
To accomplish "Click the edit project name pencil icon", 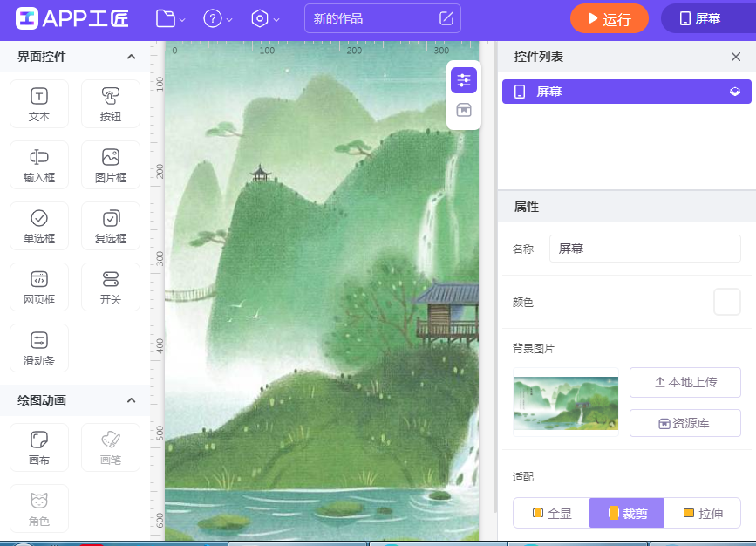I will click(x=446, y=19).
